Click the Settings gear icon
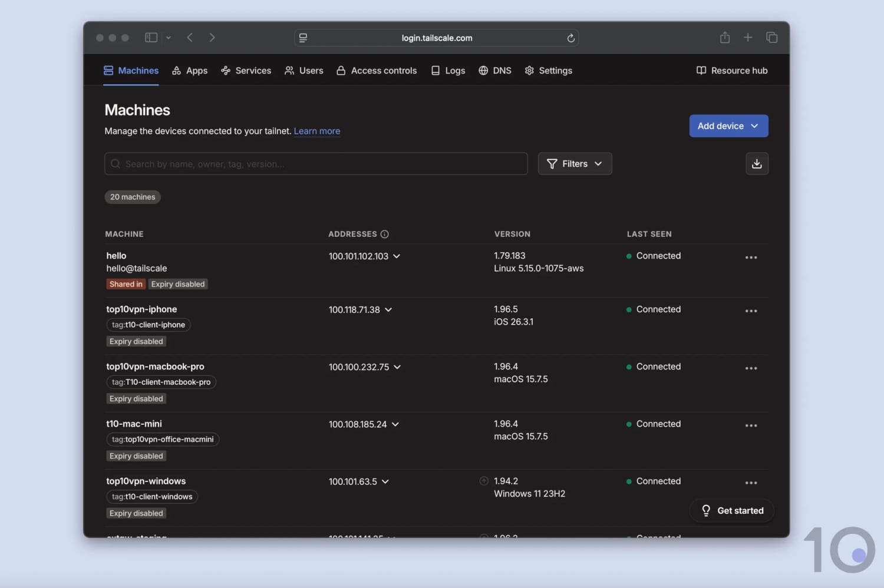 click(x=529, y=70)
